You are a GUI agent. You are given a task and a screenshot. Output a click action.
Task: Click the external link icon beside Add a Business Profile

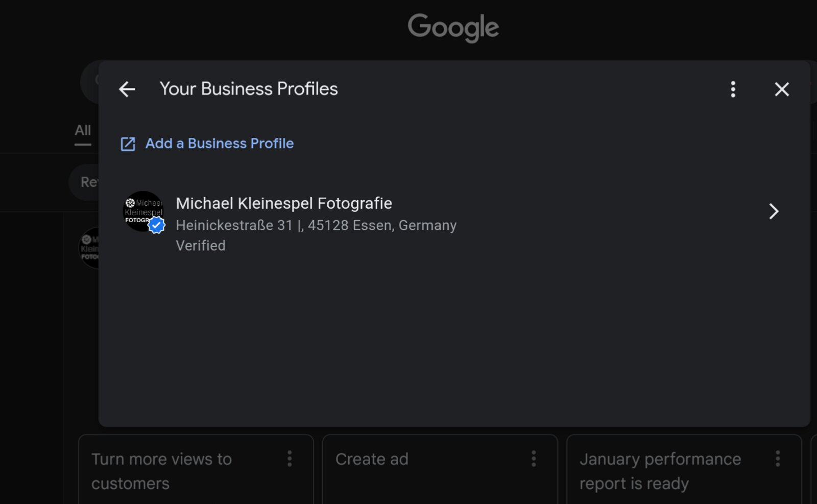coord(128,144)
